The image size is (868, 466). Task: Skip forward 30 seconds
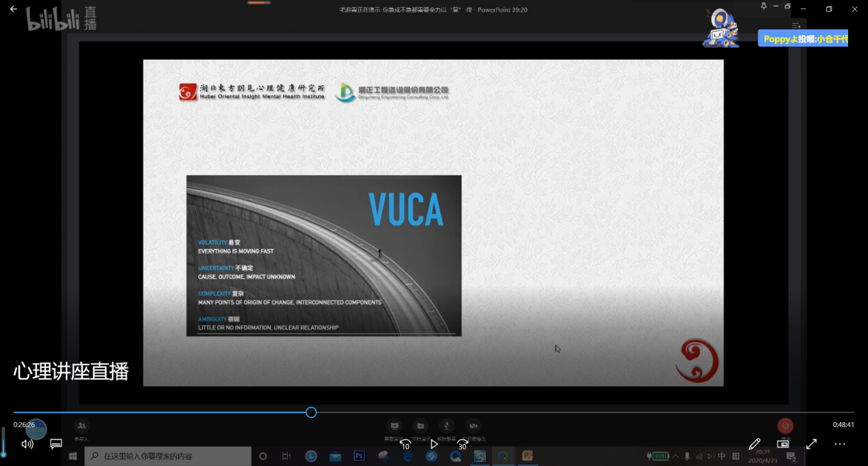[462, 444]
